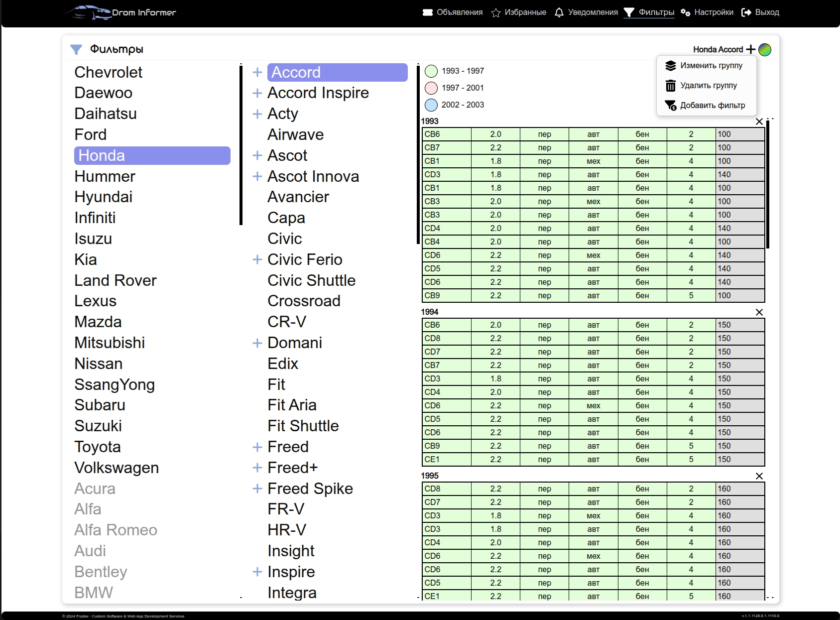This screenshot has height=620, width=840.
Task: Expand Civic Ferio with its plus icon
Action: tap(257, 259)
